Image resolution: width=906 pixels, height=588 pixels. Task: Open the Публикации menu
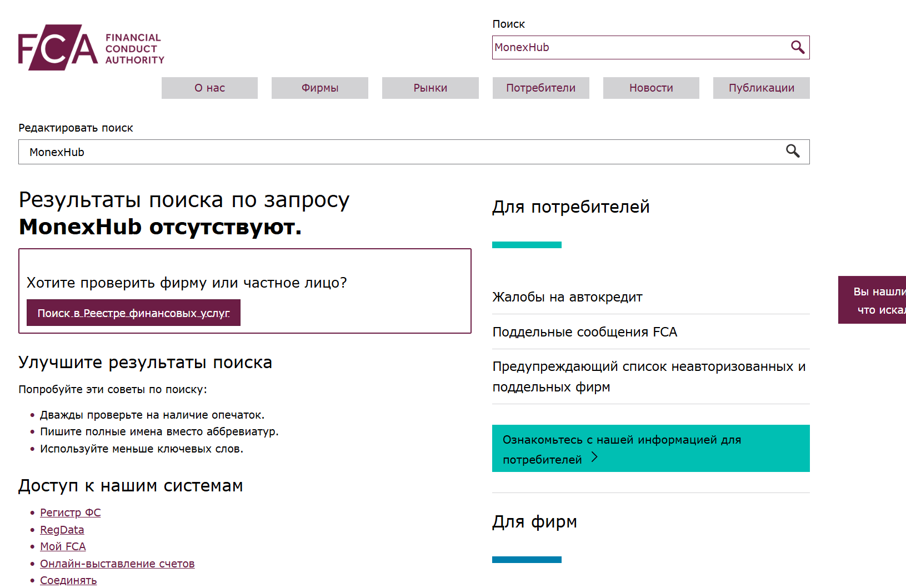tap(760, 87)
